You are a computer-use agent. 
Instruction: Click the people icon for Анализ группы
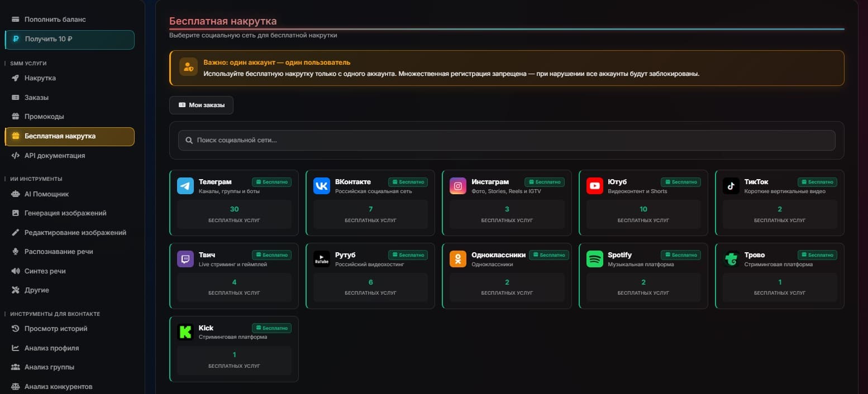click(x=16, y=367)
